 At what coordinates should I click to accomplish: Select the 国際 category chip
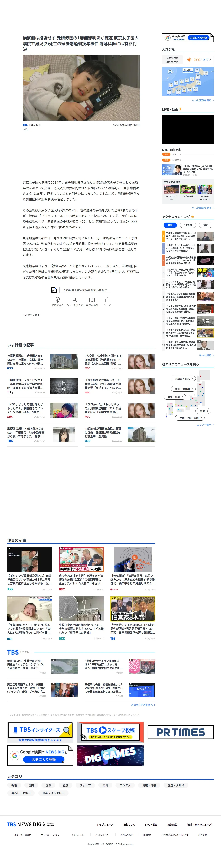point(48,785)
